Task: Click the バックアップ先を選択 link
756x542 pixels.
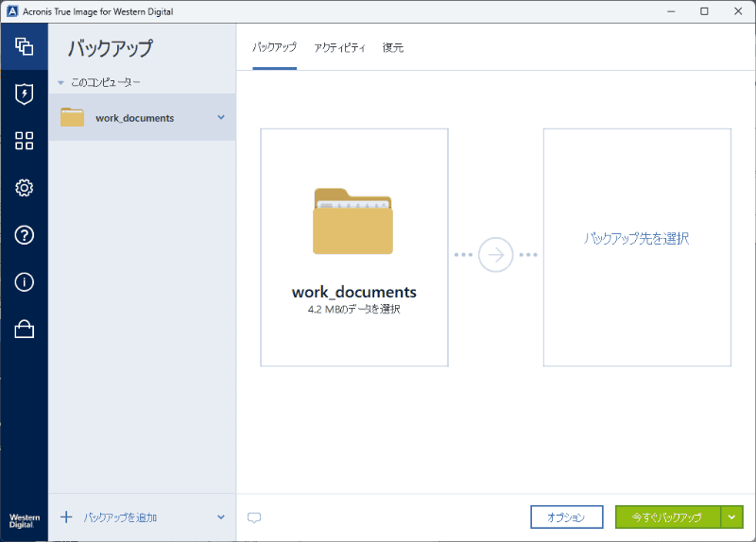Action: coord(636,238)
